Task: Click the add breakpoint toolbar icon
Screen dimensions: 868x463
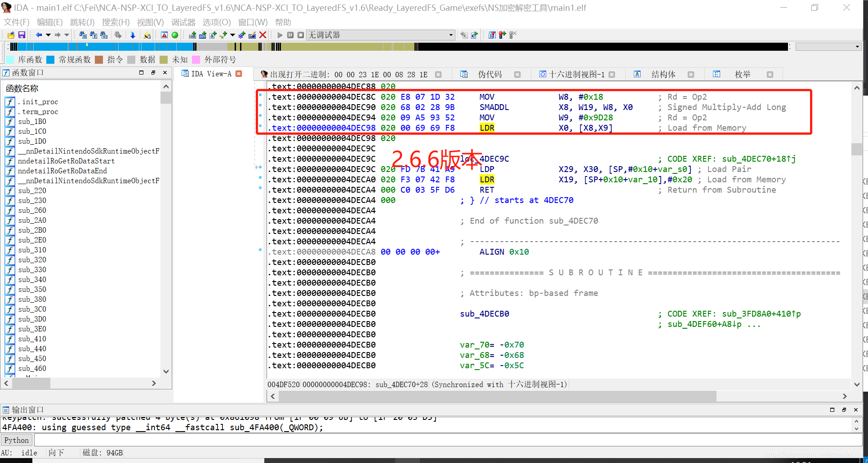Action: 503,35
